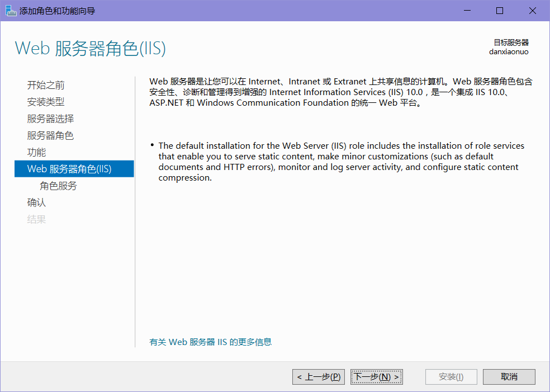Viewport: 550px width, 392px height.
Task: Click the Web 服务器角色(IIS) page heading
Action: coord(90,48)
